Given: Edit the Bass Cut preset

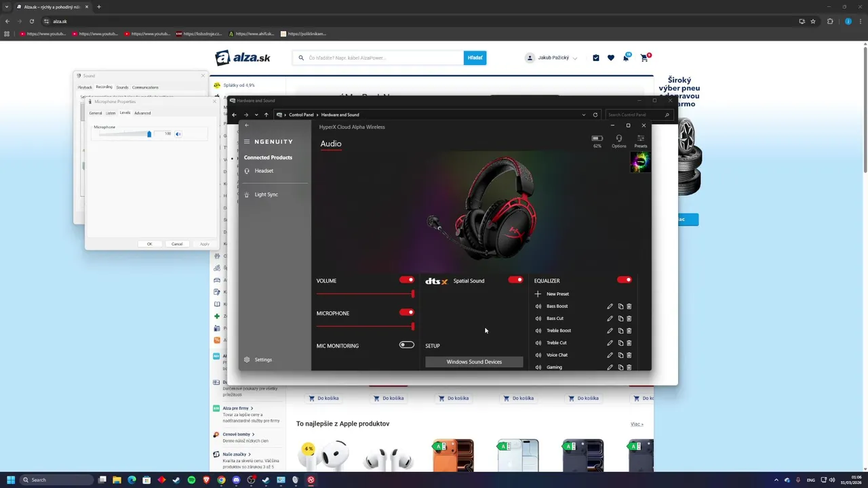Looking at the screenshot, I should 610,319.
